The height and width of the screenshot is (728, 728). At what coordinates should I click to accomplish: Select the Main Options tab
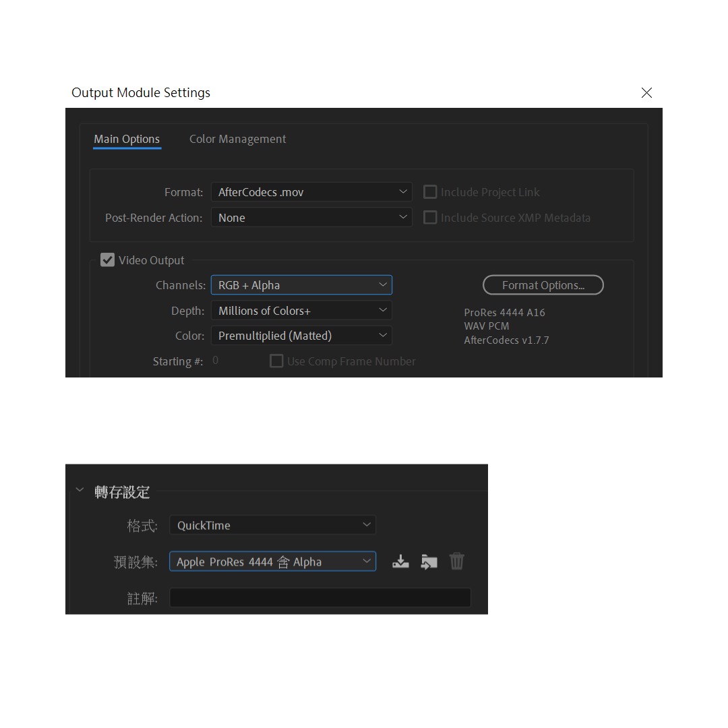point(127,140)
